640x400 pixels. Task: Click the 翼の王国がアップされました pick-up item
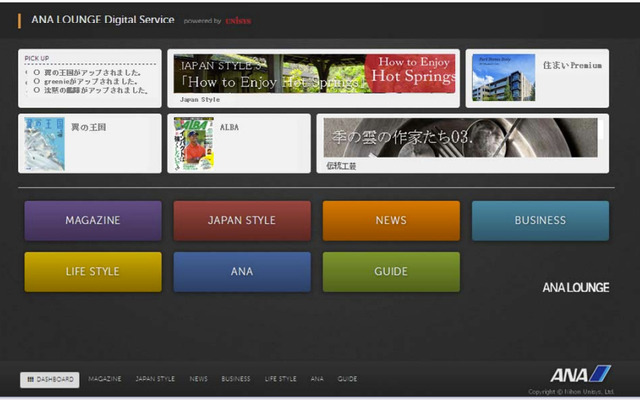(x=92, y=73)
